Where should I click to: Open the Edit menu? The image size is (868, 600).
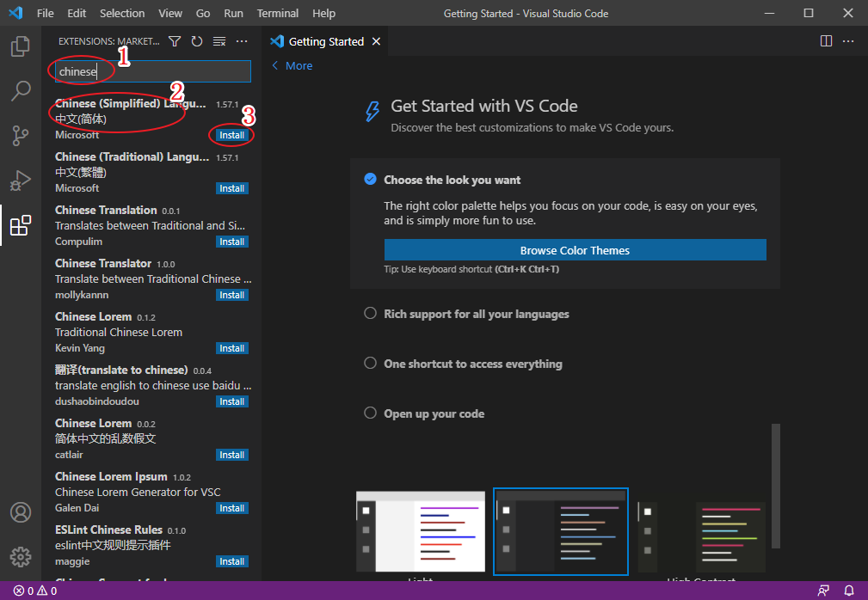click(77, 13)
